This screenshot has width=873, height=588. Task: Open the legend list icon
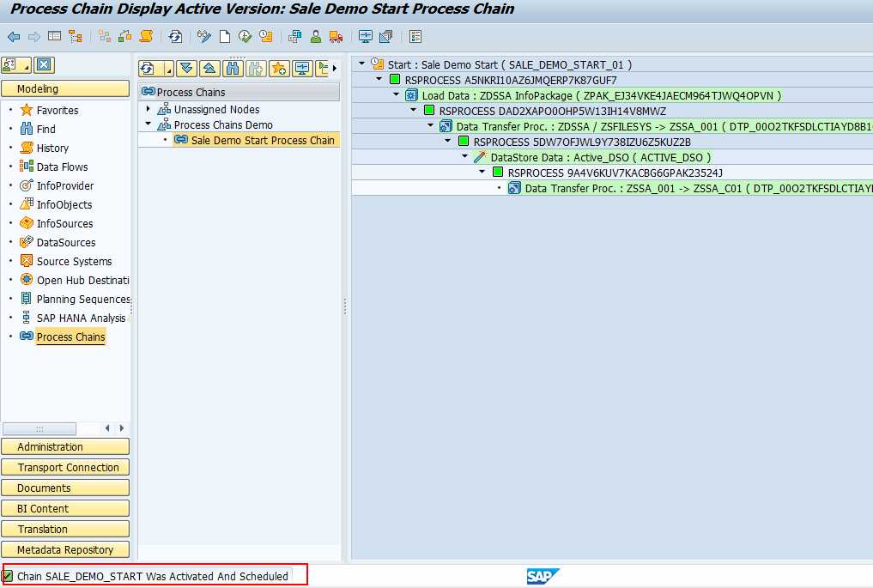415,37
